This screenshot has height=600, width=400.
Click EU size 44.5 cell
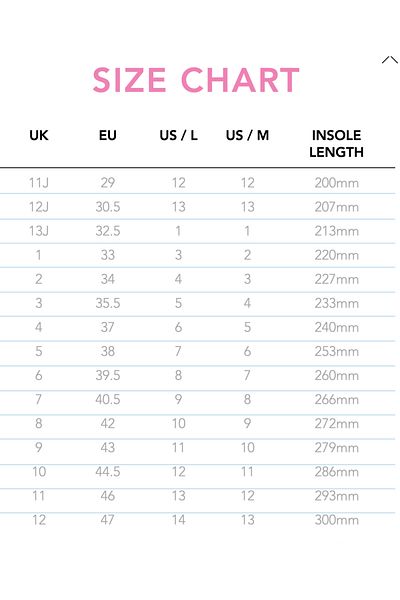click(x=108, y=472)
